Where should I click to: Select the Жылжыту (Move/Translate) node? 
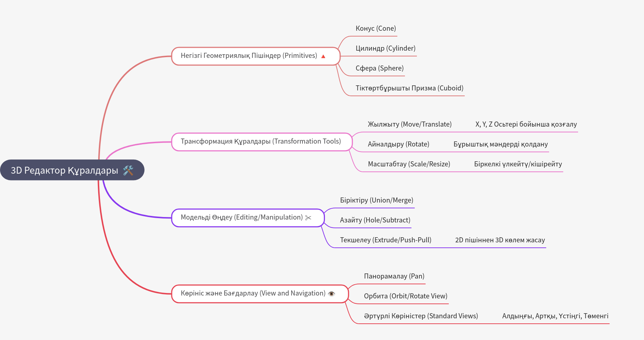pyautogui.click(x=410, y=124)
